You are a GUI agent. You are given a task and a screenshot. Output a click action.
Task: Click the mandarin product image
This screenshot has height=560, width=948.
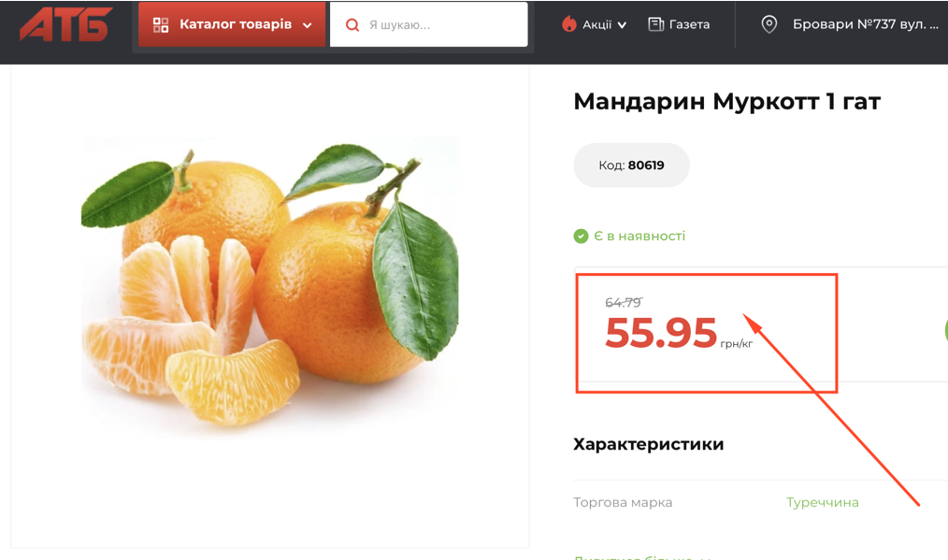pos(269,281)
